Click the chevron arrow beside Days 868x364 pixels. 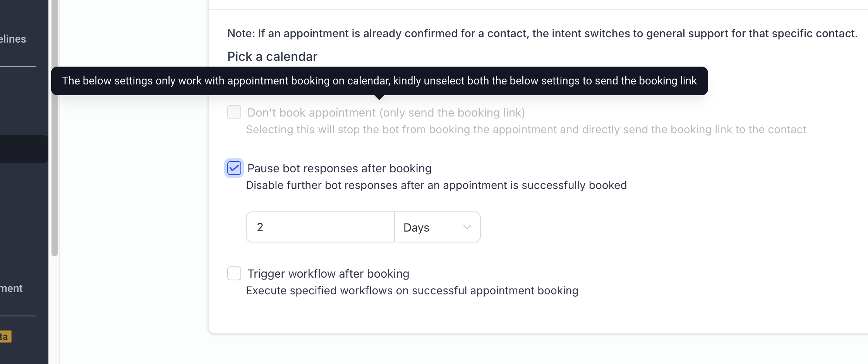click(x=467, y=227)
